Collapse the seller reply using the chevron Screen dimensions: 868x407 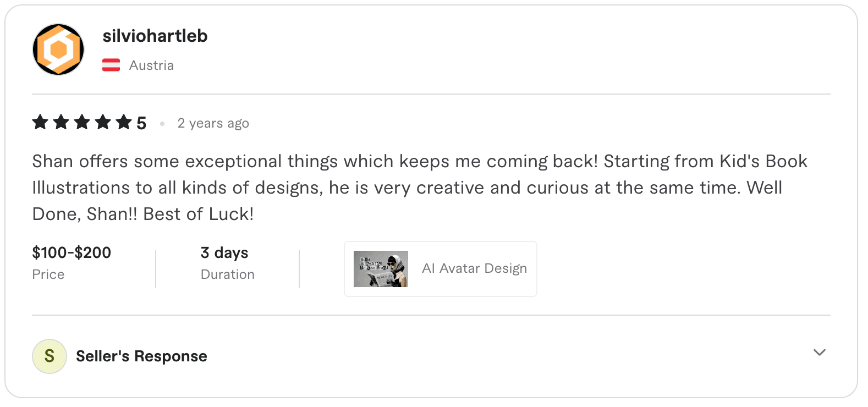[x=819, y=353]
